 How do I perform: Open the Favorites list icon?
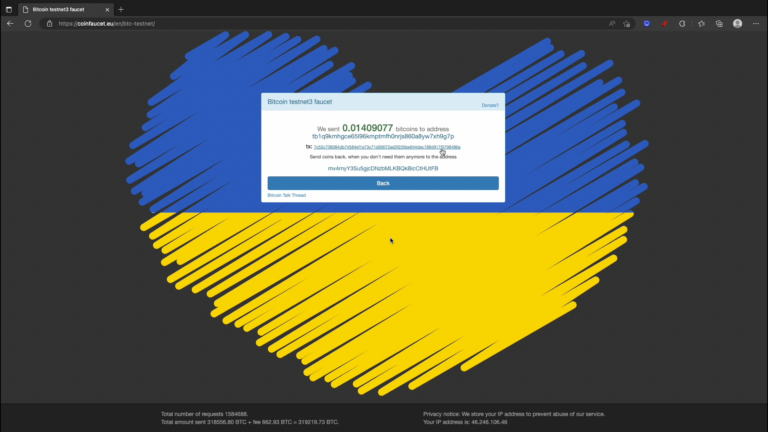click(x=702, y=23)
